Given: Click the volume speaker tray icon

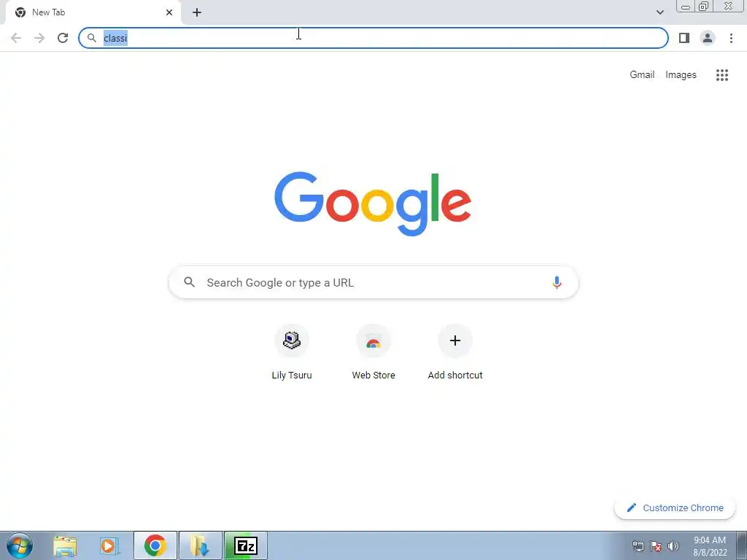Looking at the screenshot, I should pyautogui.click(x=673, y=546).
